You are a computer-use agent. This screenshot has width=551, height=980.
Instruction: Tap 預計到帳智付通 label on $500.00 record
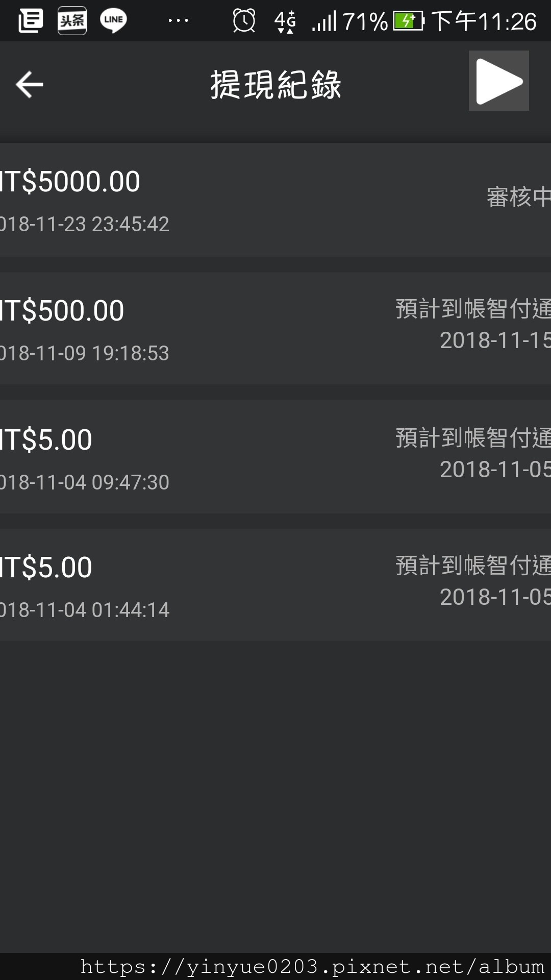(x=473, y=309)
